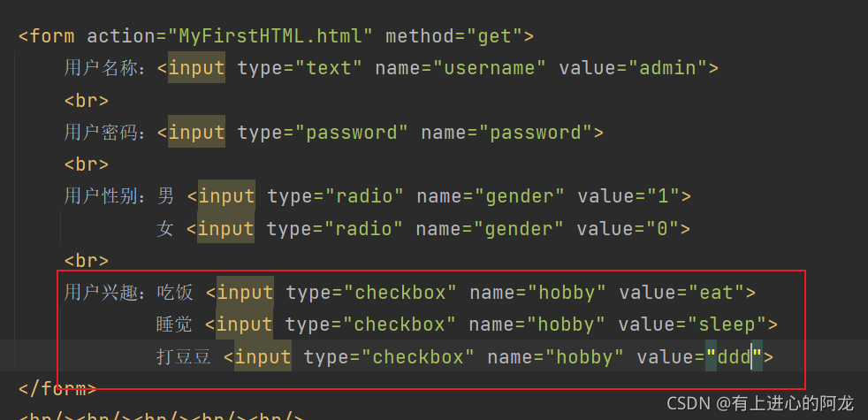Click "gender" on the 女 input line

(x=518, y=229)
